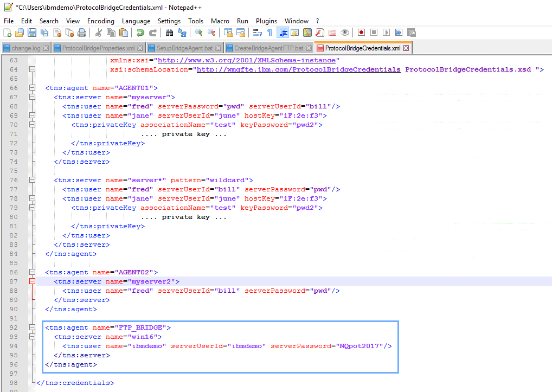Switch to SetupBridgeAgent.bat tab
Screen dimensions: 552x392
tap(184, 48)
